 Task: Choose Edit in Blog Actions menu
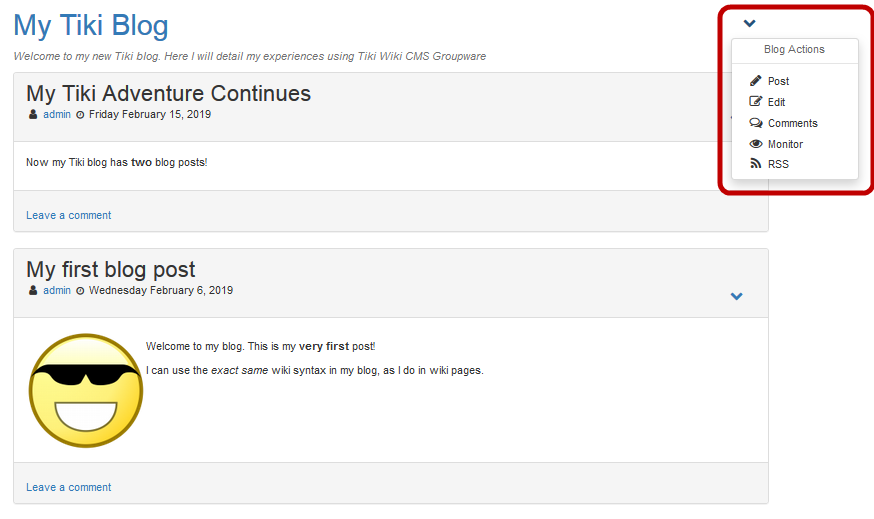click(x=776, y=102)
